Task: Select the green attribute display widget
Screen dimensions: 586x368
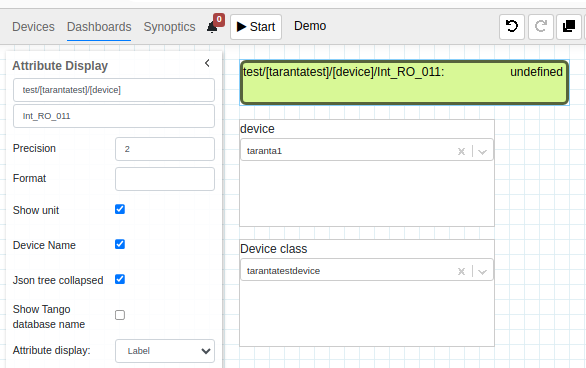Action: tap(404, 83)
